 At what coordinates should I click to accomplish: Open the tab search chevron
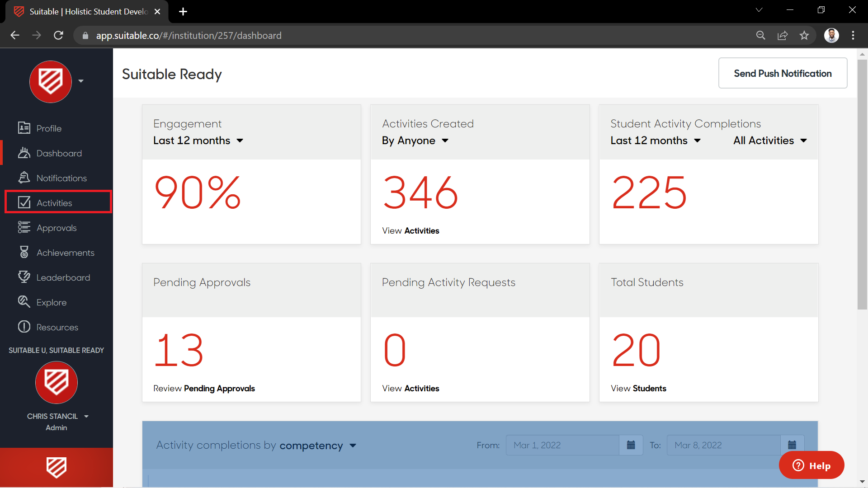(759, 10)
